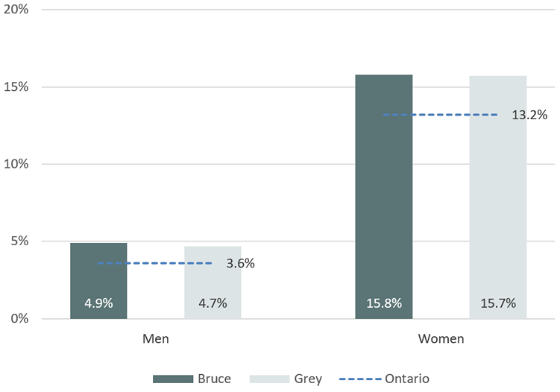This screenshot has width=560, height=392.
Task: Select the Ontario dashed line legend marker
Action: click(360, 379)
